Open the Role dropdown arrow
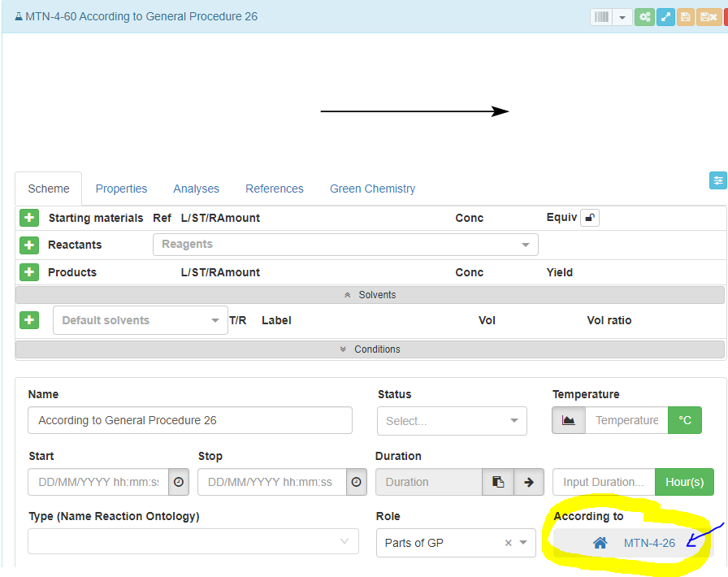 pos(524,543)
